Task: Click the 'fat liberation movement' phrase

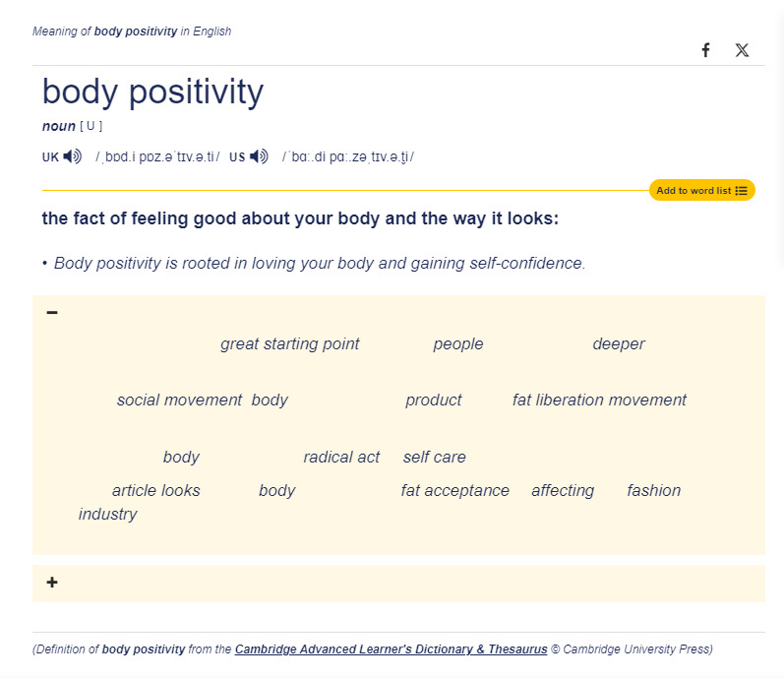Action: tap(599, 400)
